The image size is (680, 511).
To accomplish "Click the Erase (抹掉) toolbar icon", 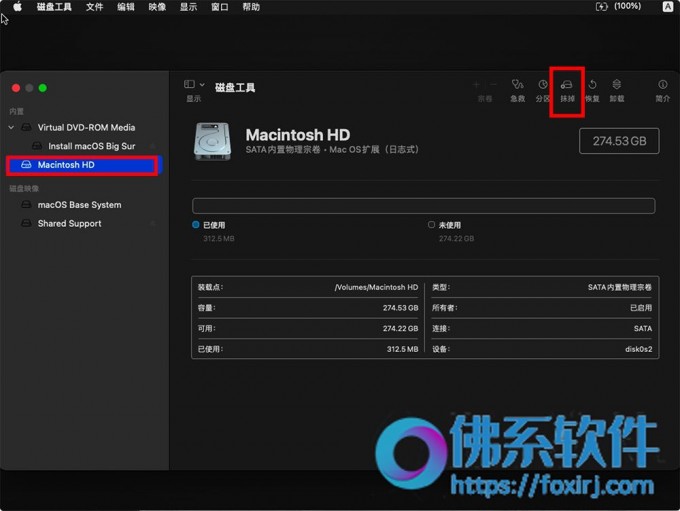I will coord(567,84).
